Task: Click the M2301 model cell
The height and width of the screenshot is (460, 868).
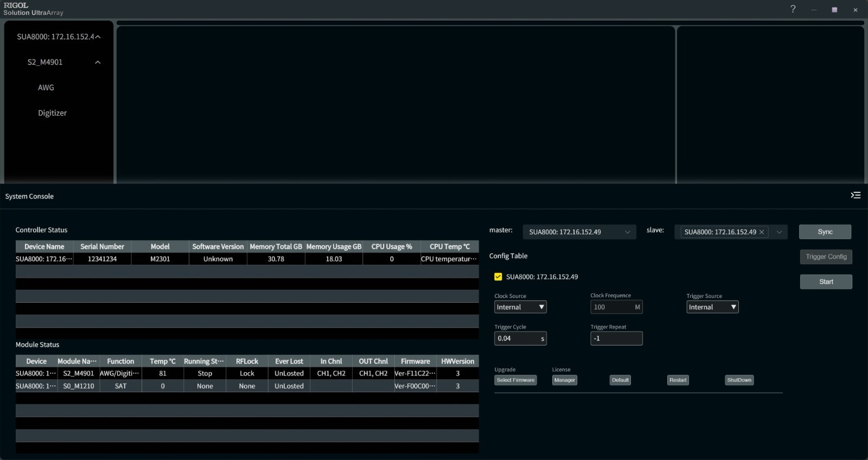Action: click(160, 259)
